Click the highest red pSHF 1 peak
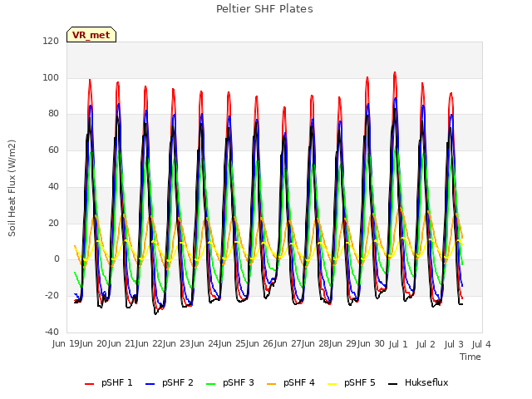 [395, 72]
